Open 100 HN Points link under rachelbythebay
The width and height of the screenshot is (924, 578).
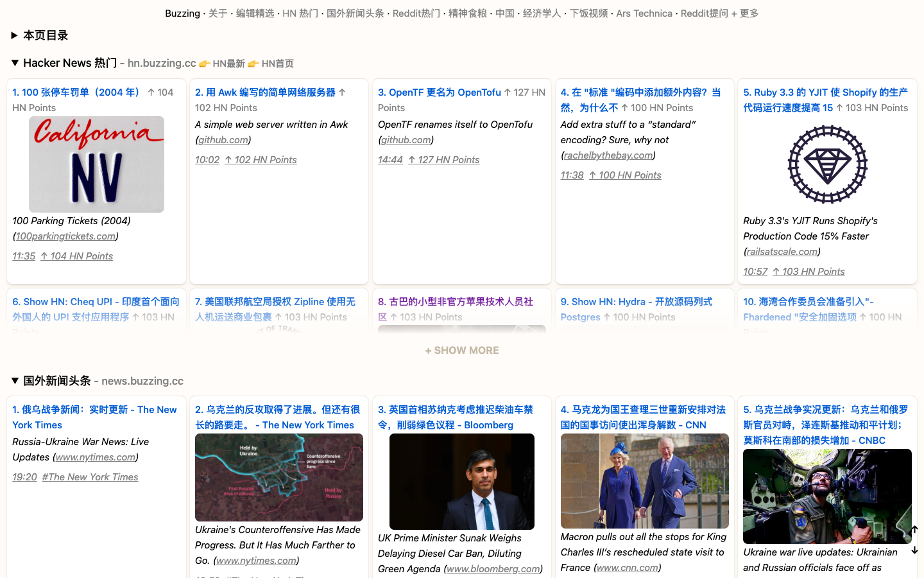(x=625, y=175)
